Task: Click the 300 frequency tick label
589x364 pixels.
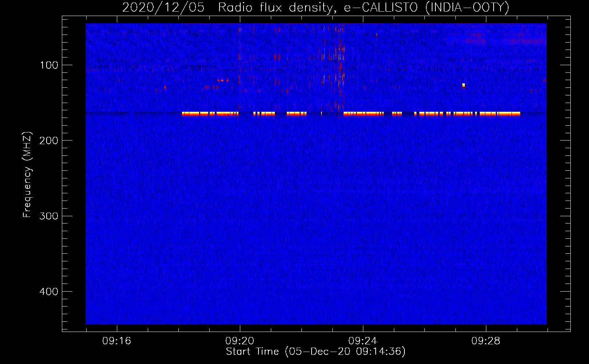Action: (x=49, y=216)
